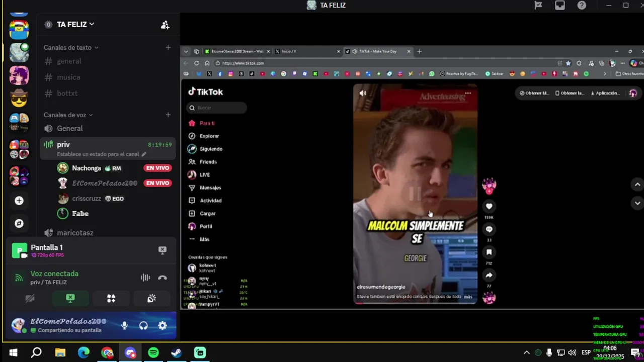Screen dimensions: 644x362
Task: Open elresumendegeorgie creator profile link
Action: click(381, 287)
